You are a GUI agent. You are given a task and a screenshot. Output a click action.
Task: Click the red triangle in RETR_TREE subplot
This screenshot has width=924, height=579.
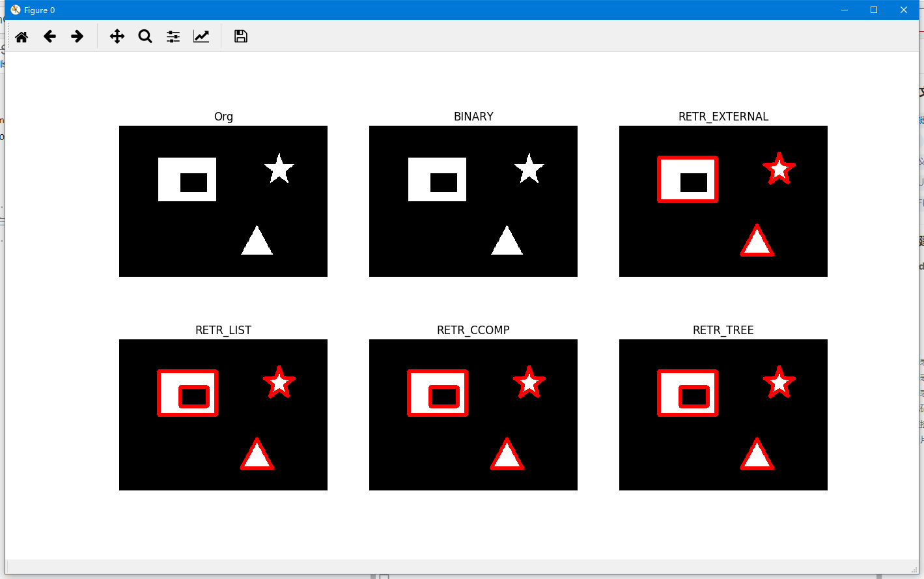(757, 456)
